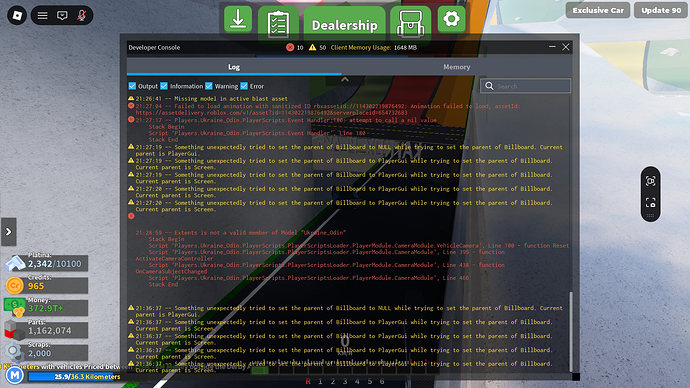Screen dimensions: 690x388
Task: Click the kilometers progress bar
Action: coord(74,377)
